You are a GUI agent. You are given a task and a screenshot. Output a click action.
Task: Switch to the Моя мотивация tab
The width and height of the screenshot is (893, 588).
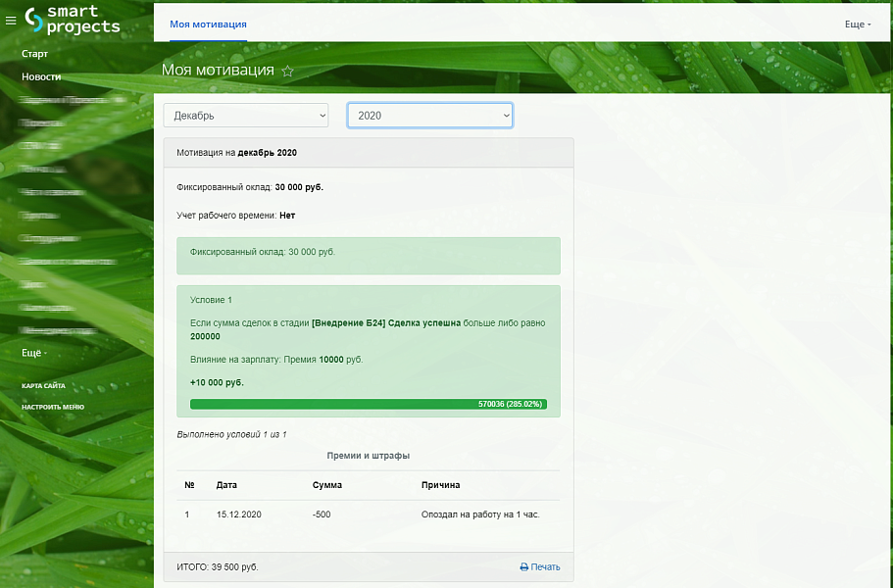point(208,24)
